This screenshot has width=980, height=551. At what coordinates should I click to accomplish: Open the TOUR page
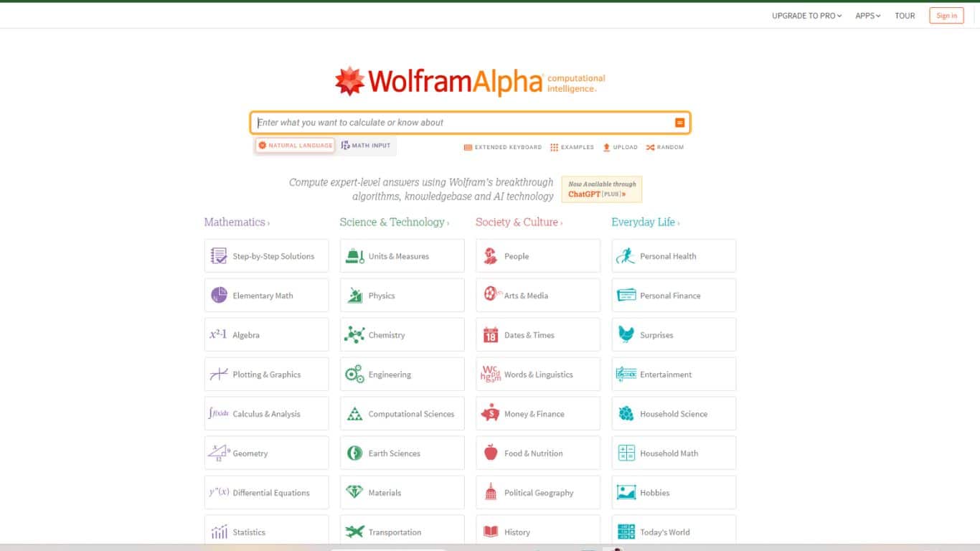(x=905, y=15)
